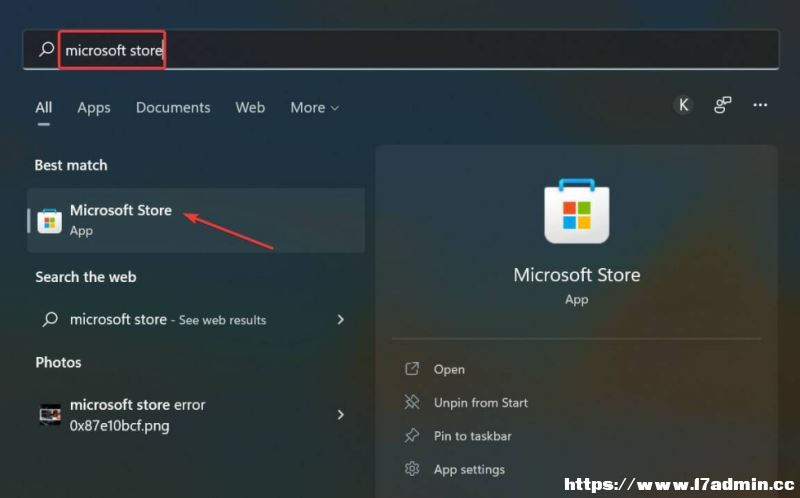Switch to the All tab
The image size is (800, 498).
[x=43, y=108]
